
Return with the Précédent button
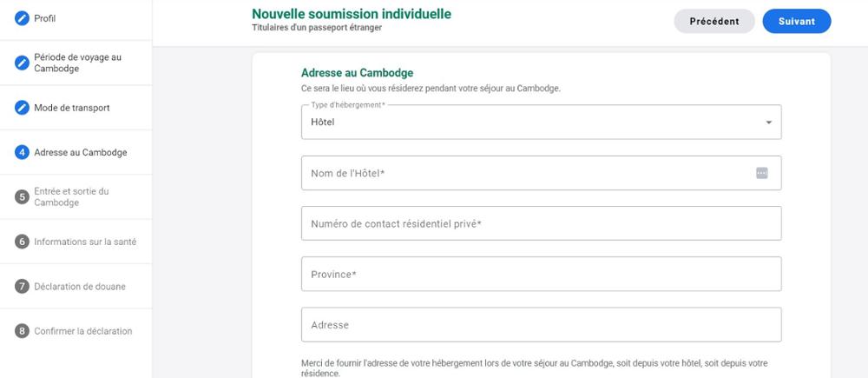tap(714, 21)
